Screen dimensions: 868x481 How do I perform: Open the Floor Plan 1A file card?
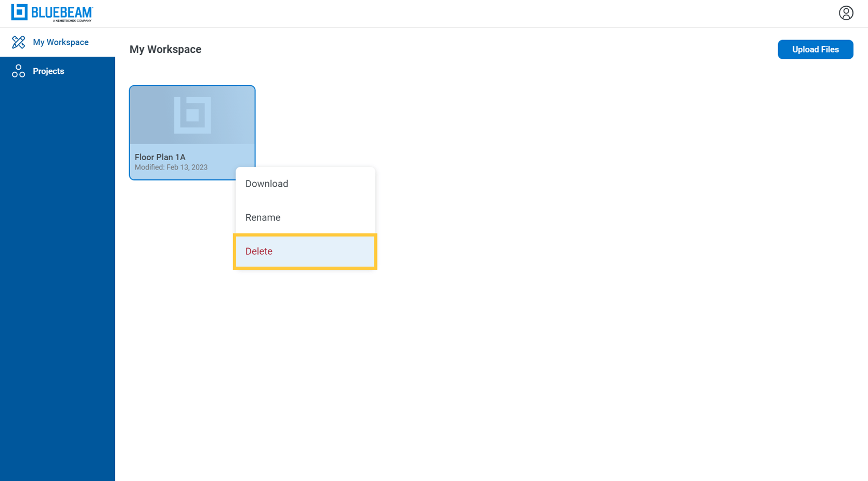(x=192, y=133)
